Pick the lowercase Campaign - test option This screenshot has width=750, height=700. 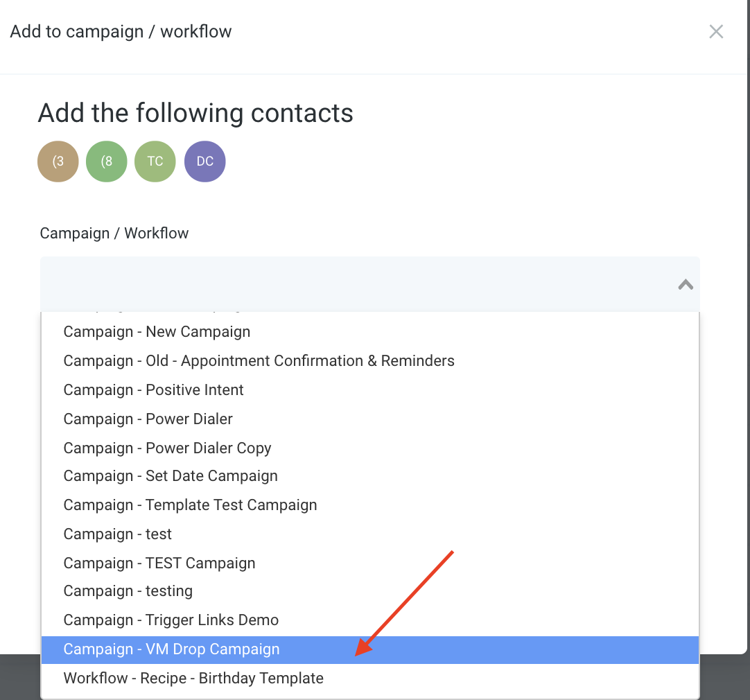pos(369,534)
